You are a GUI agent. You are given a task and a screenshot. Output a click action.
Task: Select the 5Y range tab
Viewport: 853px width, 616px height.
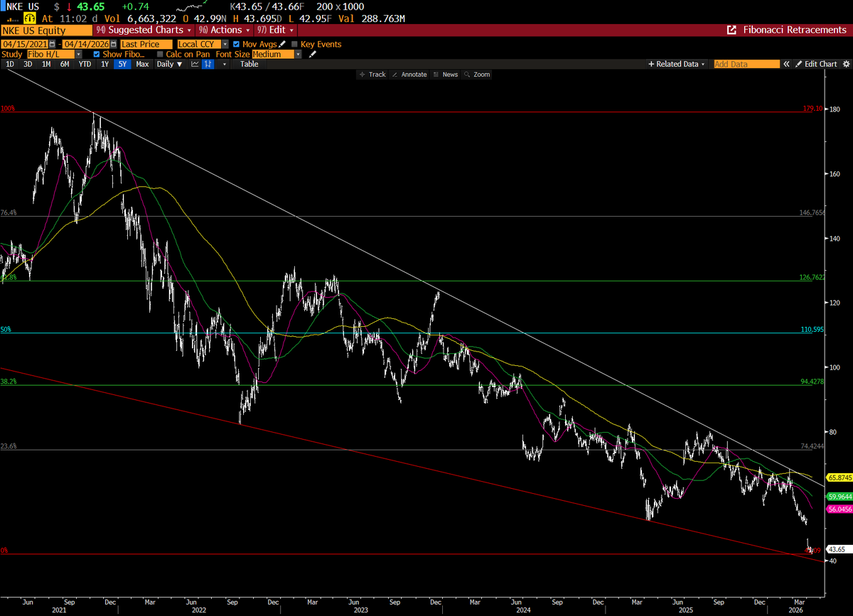(x=122, y=64)
